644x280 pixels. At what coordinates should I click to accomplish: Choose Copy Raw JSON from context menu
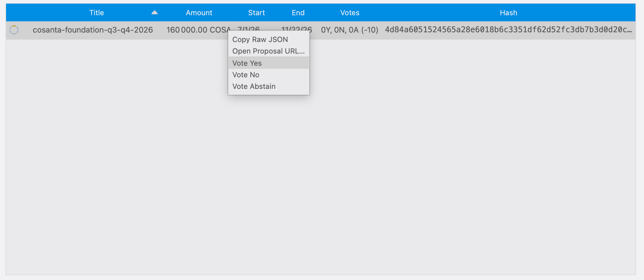tap(269, 40)
